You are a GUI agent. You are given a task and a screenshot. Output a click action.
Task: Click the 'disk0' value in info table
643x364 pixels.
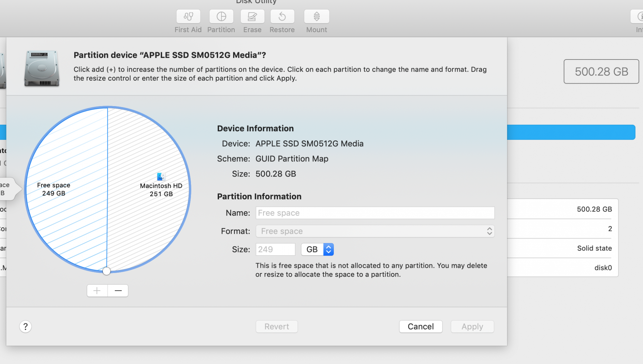coord(603,268)
